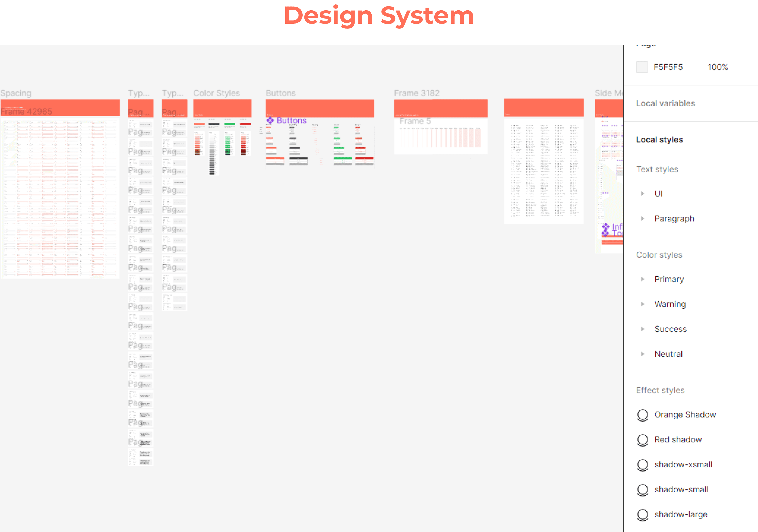This screenshot has height=532, width=758.
Task: Expand the Primary color styles group
Action: click(x=642, y=279)
